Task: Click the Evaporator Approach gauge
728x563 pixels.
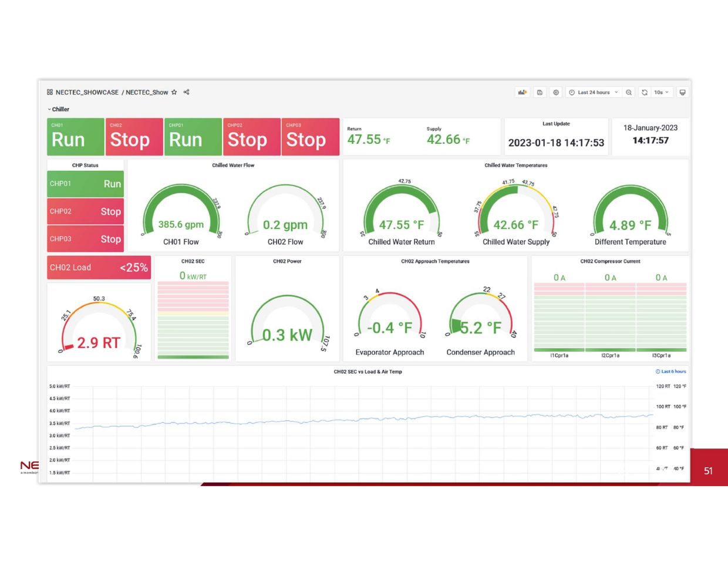Action: (x=390, y=323)
